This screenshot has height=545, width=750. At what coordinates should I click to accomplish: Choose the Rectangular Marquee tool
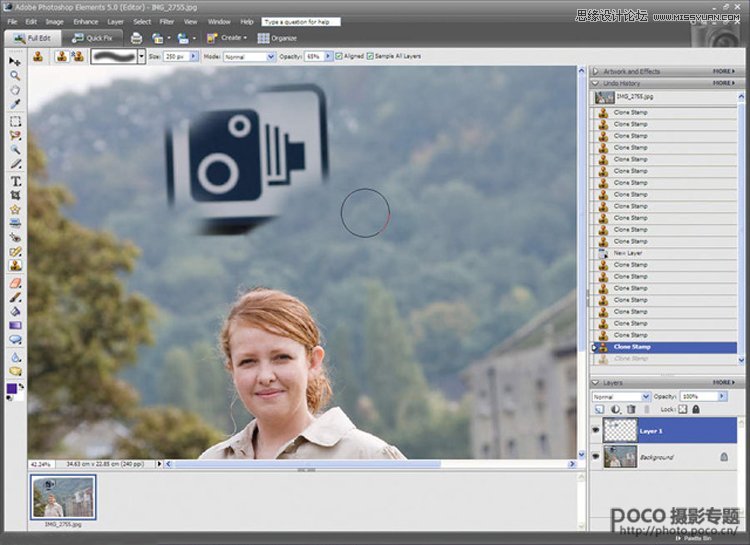[15, 121]
